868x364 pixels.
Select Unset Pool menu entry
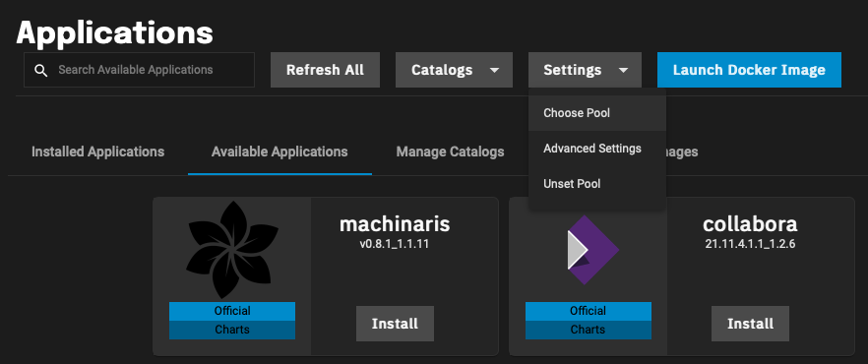click(x=596, y=184)
